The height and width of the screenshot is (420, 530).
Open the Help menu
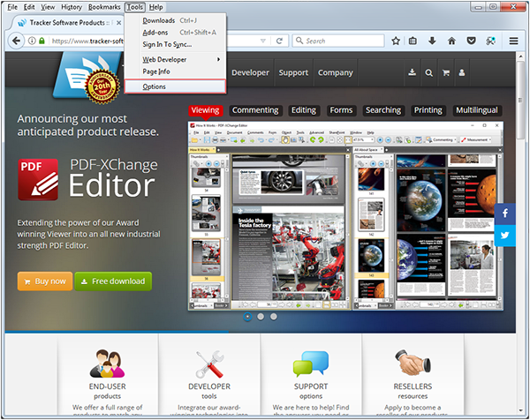155,7
